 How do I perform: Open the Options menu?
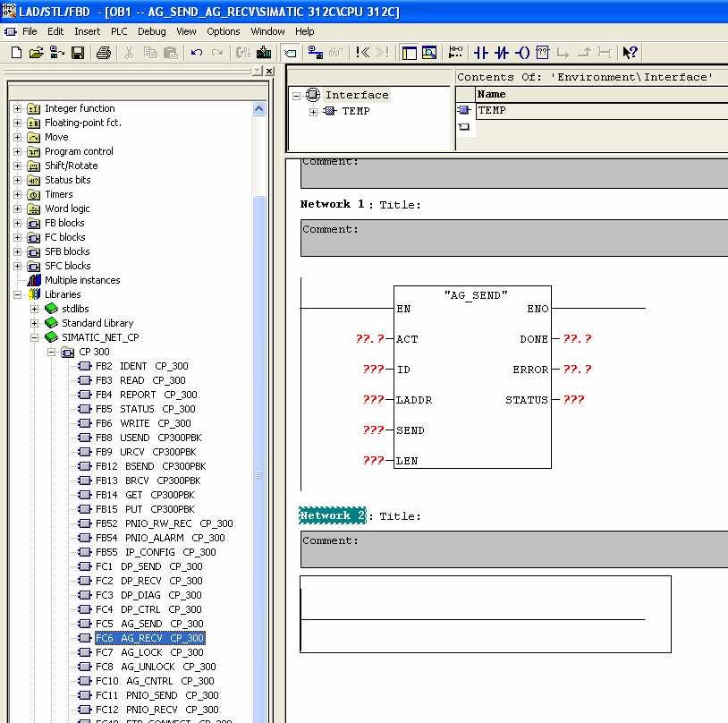tap(224, 31)
